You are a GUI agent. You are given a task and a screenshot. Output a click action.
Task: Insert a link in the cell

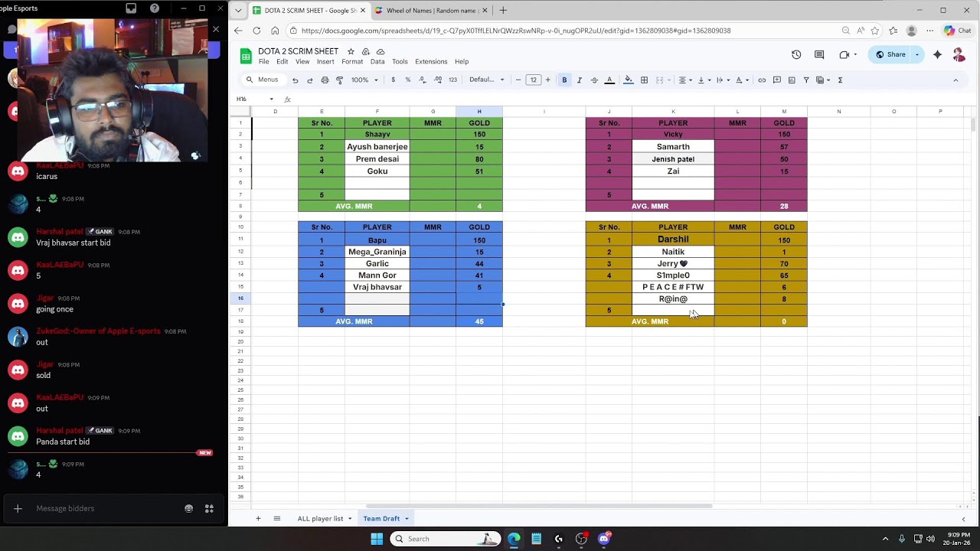point(761,80)
